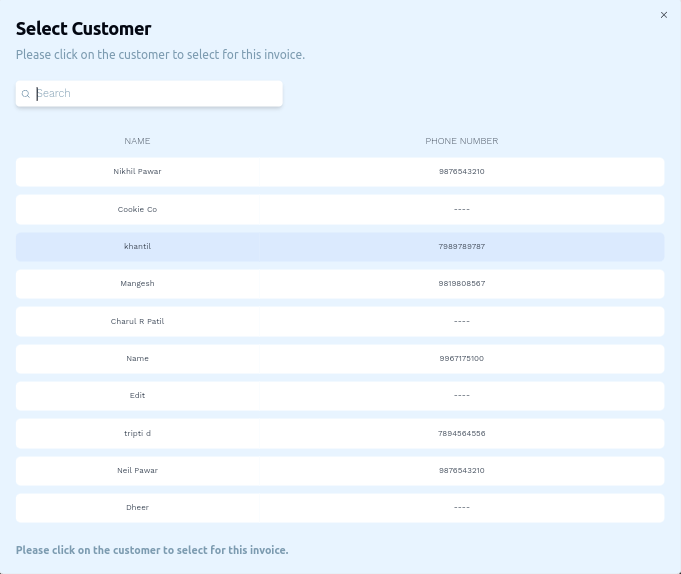
Task: Click the search magnifier icon
Action: (x=26, y=94)
